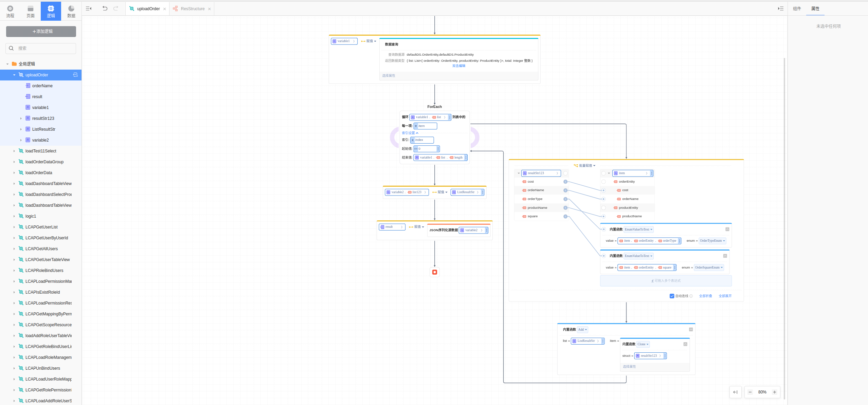Click the uploadOrder row action icon
868x405 pixels.
coord(75,75)
